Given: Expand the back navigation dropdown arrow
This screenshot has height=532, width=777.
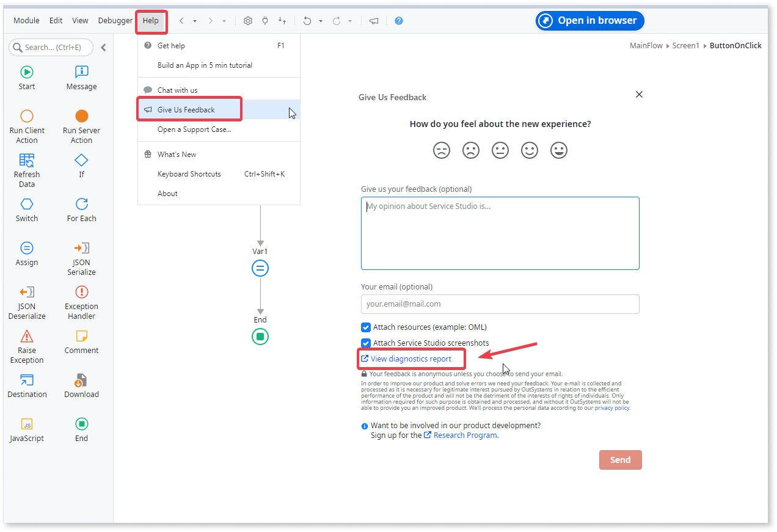Looking at the screenshot, I should (x=194, y=20).
